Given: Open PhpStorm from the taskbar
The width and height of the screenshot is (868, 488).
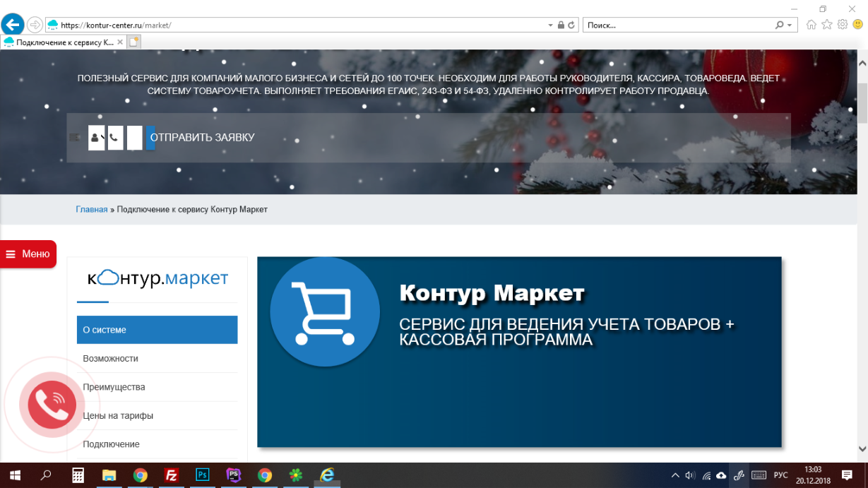Looking at the screenshot, I should [x=233, y=475].
